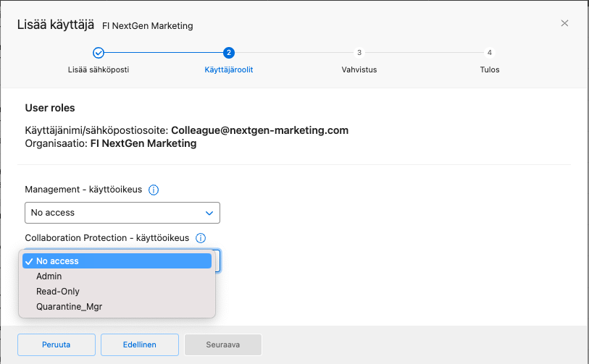Click the Käyttäjäroolit step label

pyautogui.click(x=229, y=70)
